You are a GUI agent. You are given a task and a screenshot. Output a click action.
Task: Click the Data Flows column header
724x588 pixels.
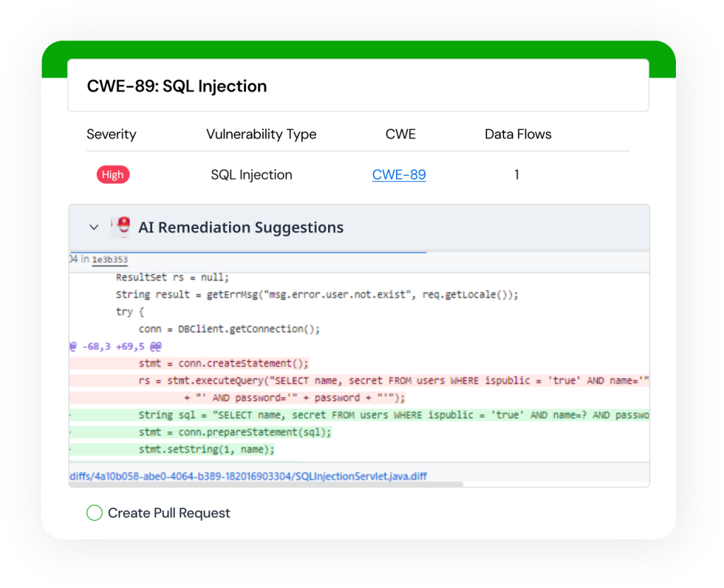(x=518, y=134)
